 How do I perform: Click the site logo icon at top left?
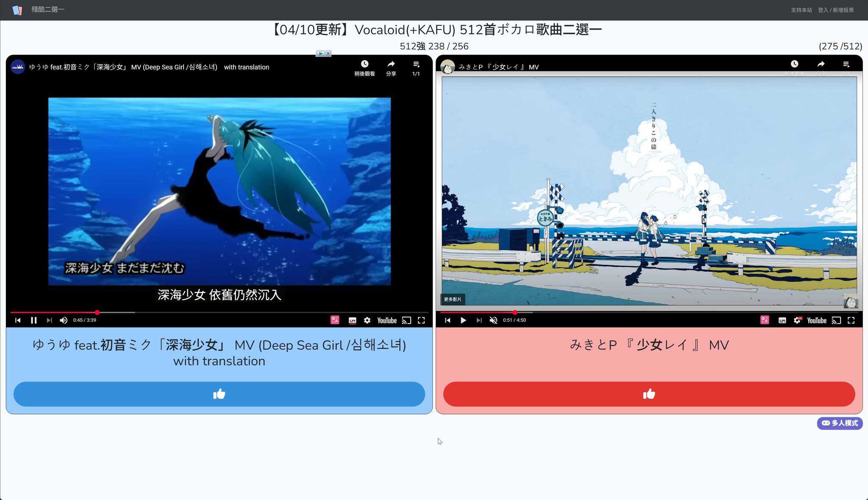tap(17, 10)
